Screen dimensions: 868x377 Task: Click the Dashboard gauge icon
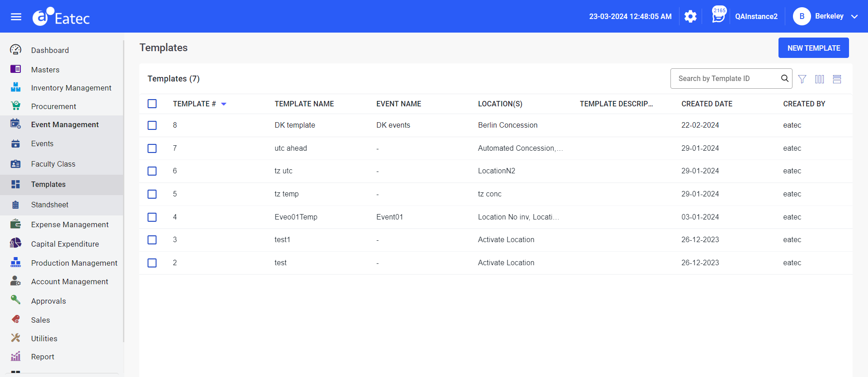point(16,50)
